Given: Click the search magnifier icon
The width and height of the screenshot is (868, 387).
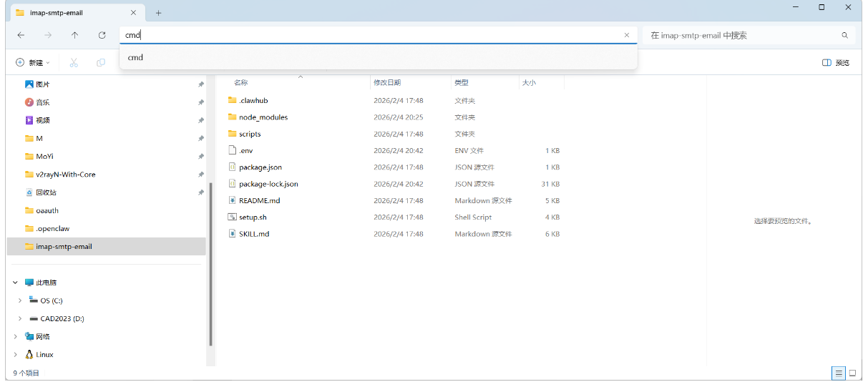Looking at the screenshot, I should tap(845, 35).
